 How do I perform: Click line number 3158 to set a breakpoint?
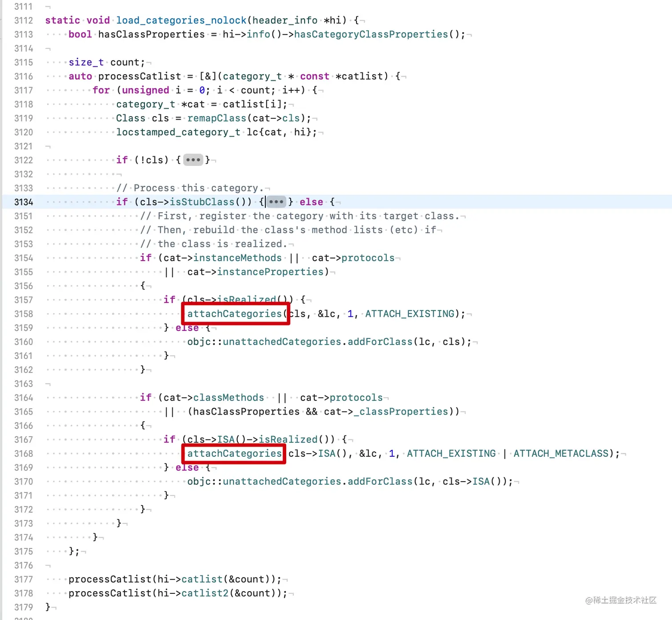[23, 314]
